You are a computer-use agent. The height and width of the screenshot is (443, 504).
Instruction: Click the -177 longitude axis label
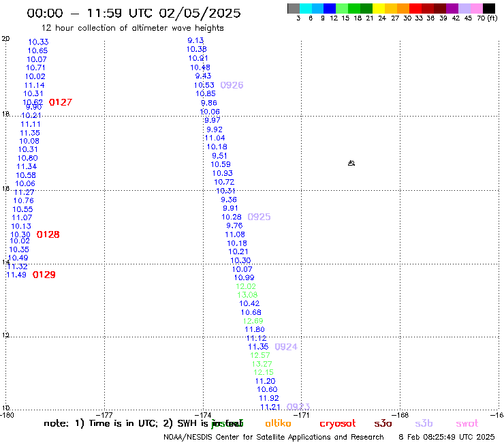click(104, 415)
